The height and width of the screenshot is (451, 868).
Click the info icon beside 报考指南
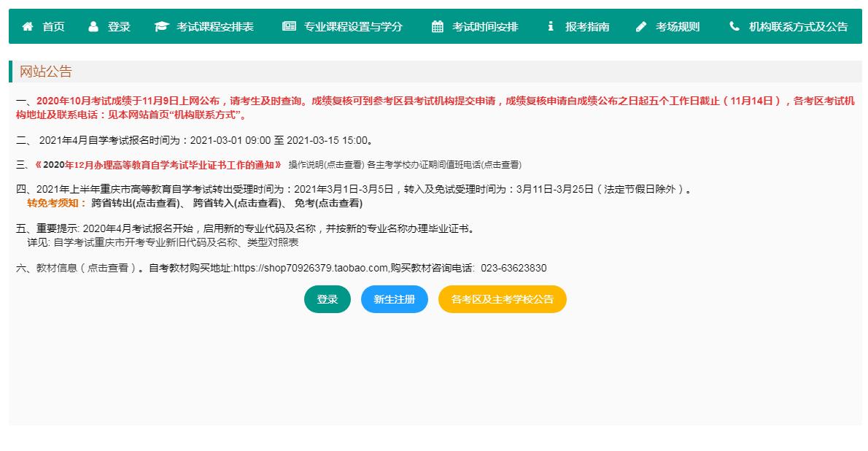[x=551, y=27]
